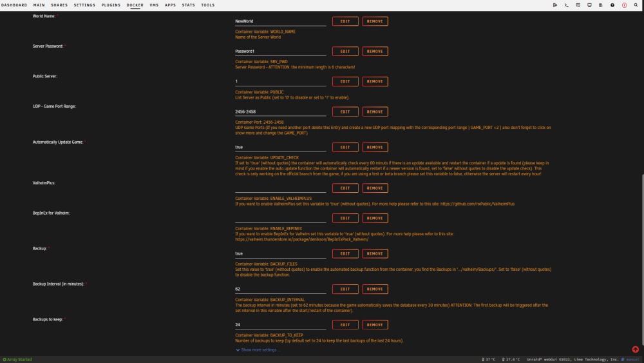Open the Stats menu item
Image resolution: width=644 pixels, height=363 pixels.
[189, 5]
